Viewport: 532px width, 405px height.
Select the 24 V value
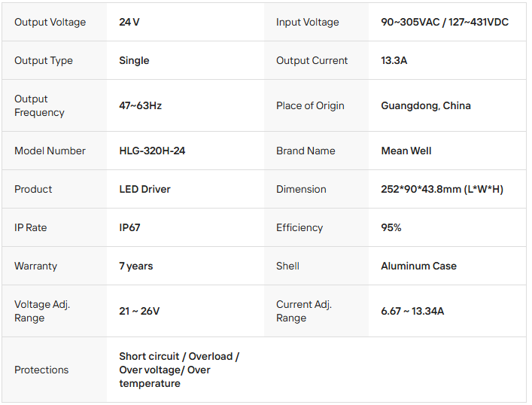click(x=129, y=22)
